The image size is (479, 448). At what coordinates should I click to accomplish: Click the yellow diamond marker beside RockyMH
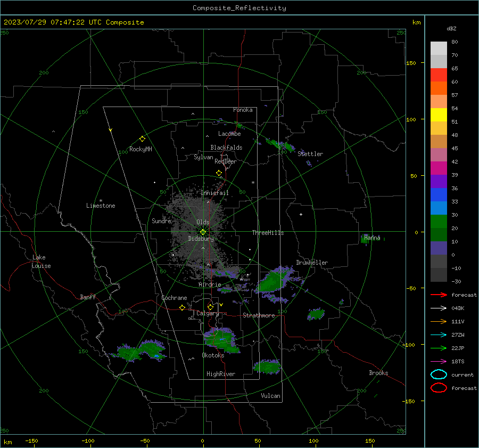142,139
